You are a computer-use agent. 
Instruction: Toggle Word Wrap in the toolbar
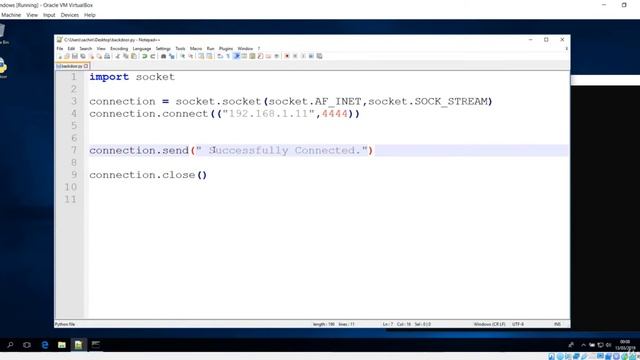[x=220, y=56]
